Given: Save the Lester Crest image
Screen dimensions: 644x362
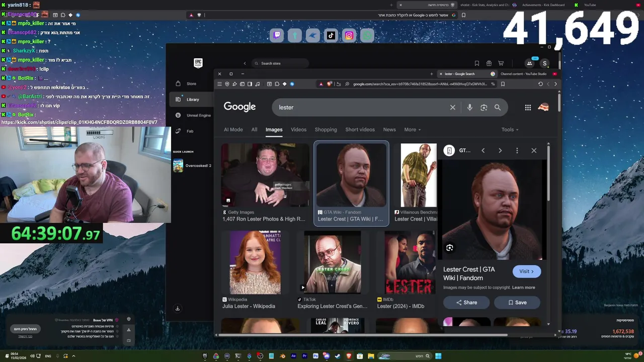Looking at the screenshot, I should 517,303.
